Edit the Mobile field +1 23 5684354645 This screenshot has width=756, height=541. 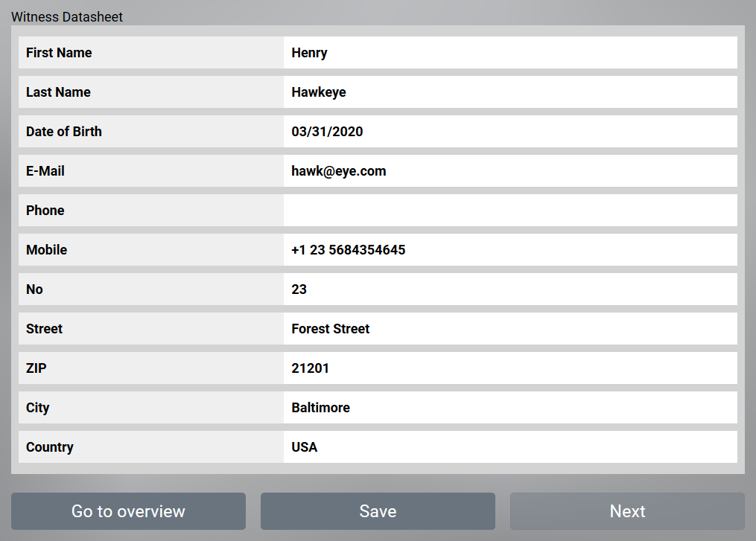(510, 250)
